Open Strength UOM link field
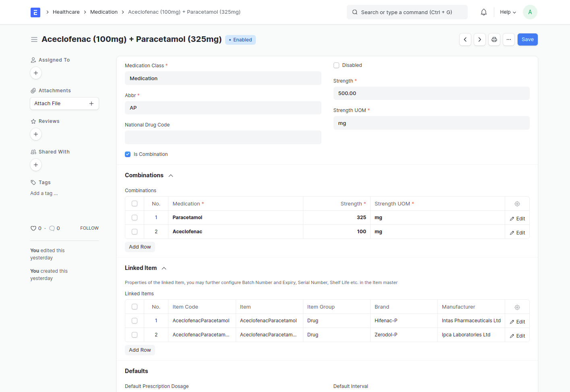This screenshot has height=392, width=570. coord(431,123)
